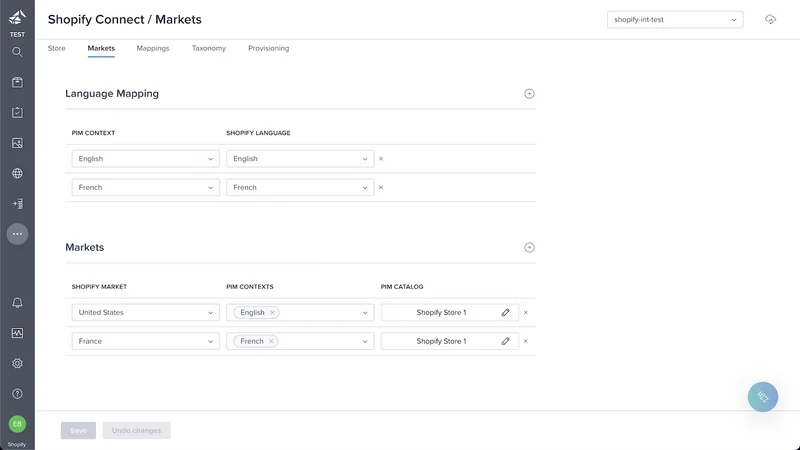The height and width of the screenshot is (450, 800).
Task: Remove the French language mapping row
Action: tap(381, 187)
